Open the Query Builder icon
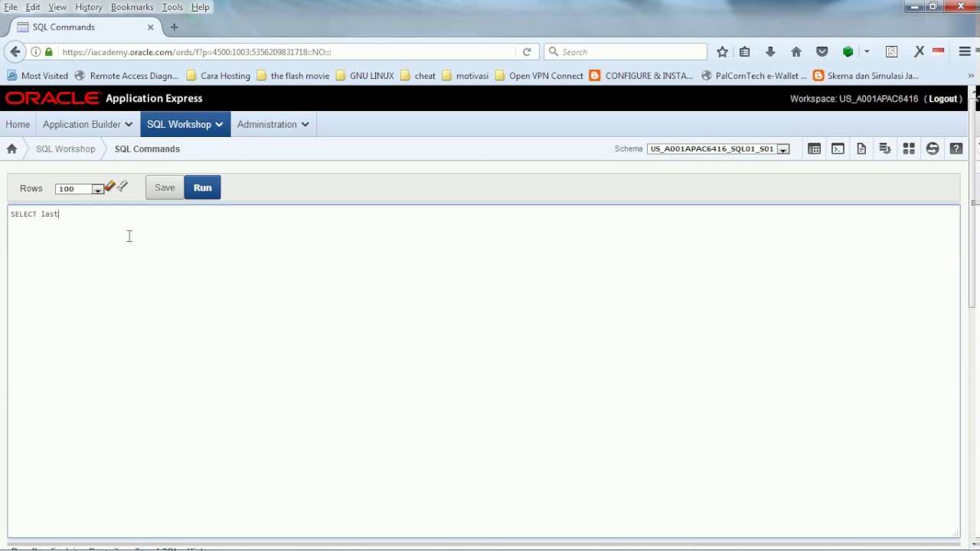 pyautogui.click(x=885, y=148)
